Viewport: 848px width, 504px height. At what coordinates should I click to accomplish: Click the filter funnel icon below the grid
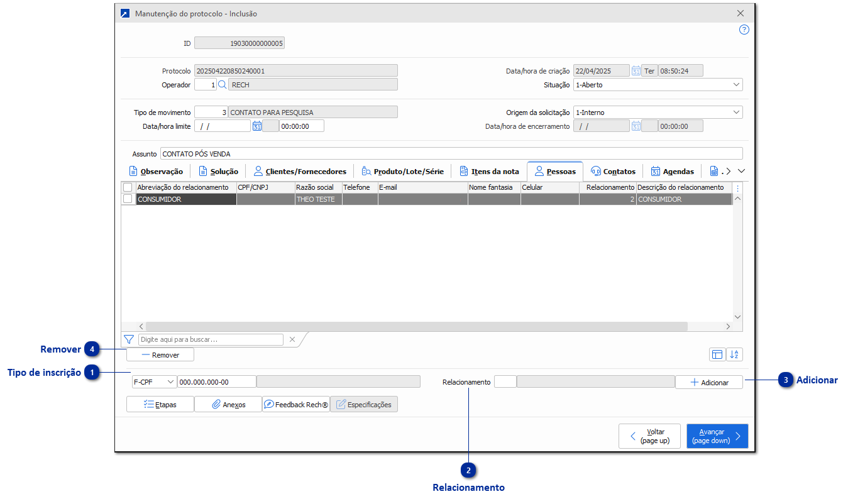pos(129,339)
